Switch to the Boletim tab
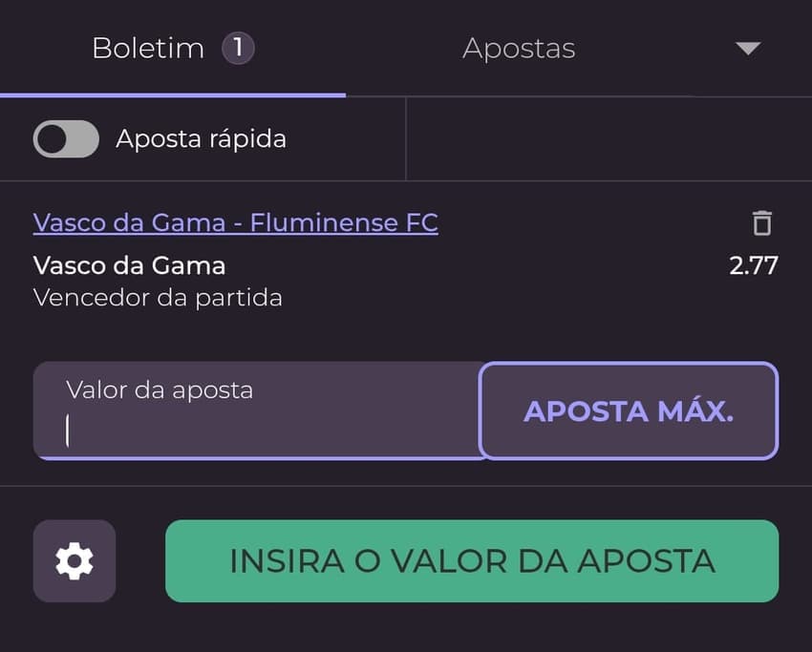Image resolution: width=812 pixels, height=652 pixels. [148, 48]
